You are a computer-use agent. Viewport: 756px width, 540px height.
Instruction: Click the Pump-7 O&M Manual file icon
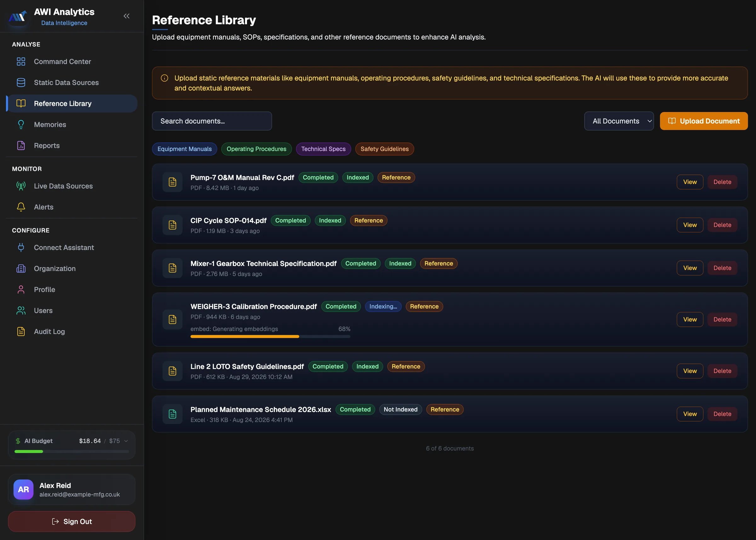pyautogui.click(x=173, y=182)
